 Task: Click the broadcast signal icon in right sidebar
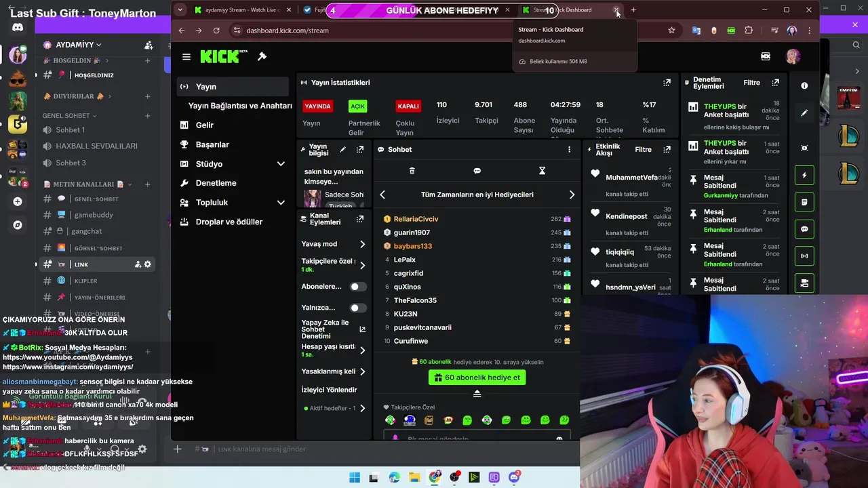[x=804, y=256]
